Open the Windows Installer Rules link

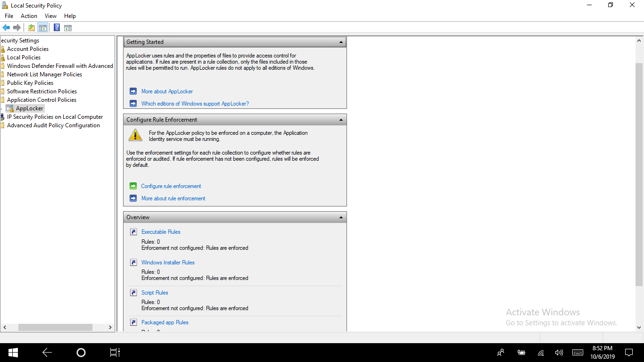168,263
